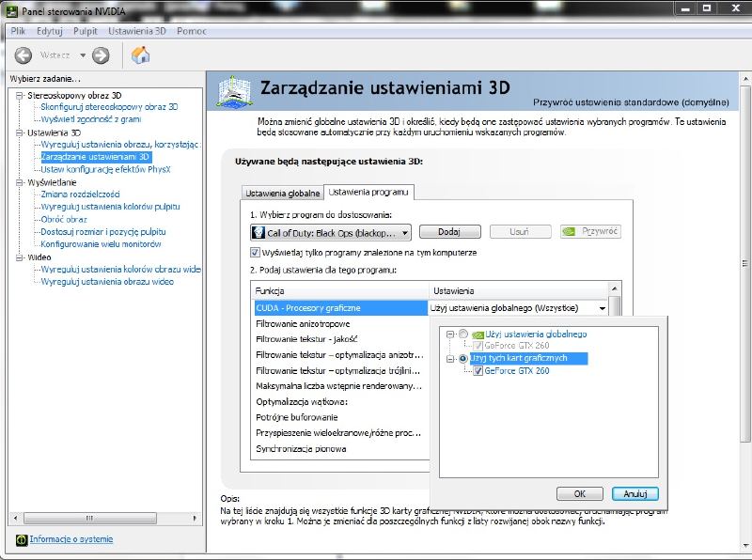Image resolution: width=752 pixels, height=560 pixels.
Task: Select the Użyj ustawienia globalnego radio button
Action: point(462,334)
